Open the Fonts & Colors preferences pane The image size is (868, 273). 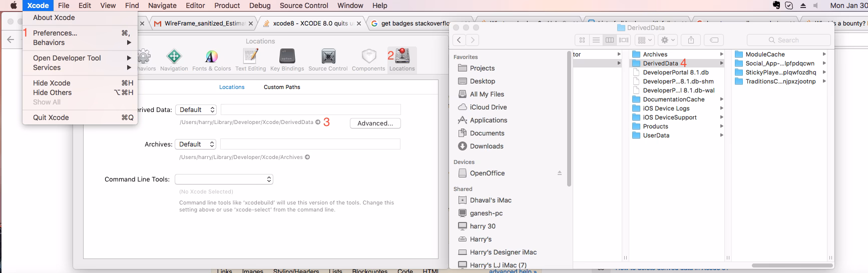[211, 60]
